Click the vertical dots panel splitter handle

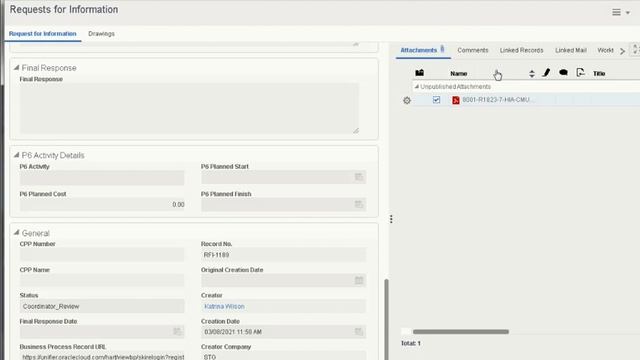(391, 219)
